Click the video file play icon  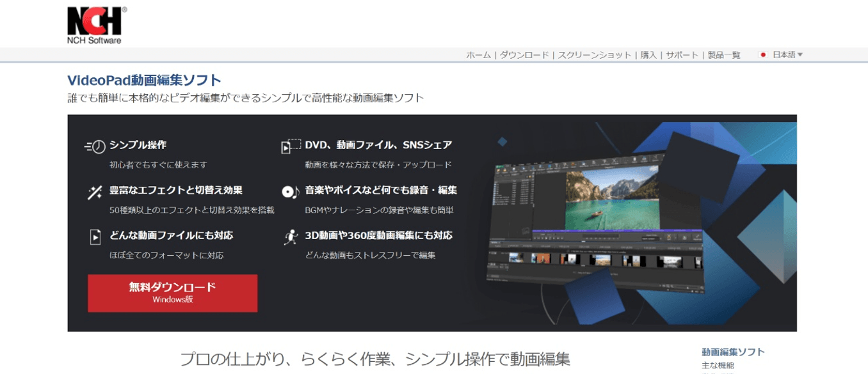tap(95, 237)
